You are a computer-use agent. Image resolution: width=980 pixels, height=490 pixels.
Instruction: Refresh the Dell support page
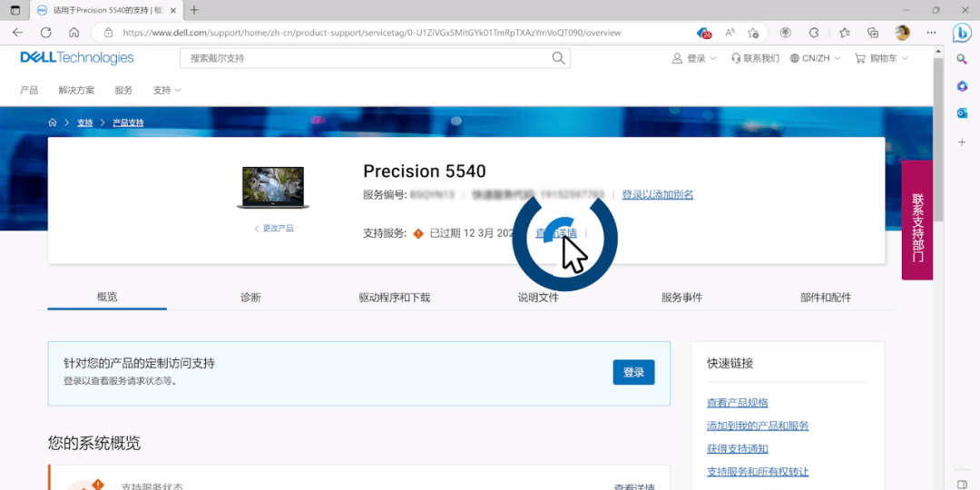(x=45, y=33)
